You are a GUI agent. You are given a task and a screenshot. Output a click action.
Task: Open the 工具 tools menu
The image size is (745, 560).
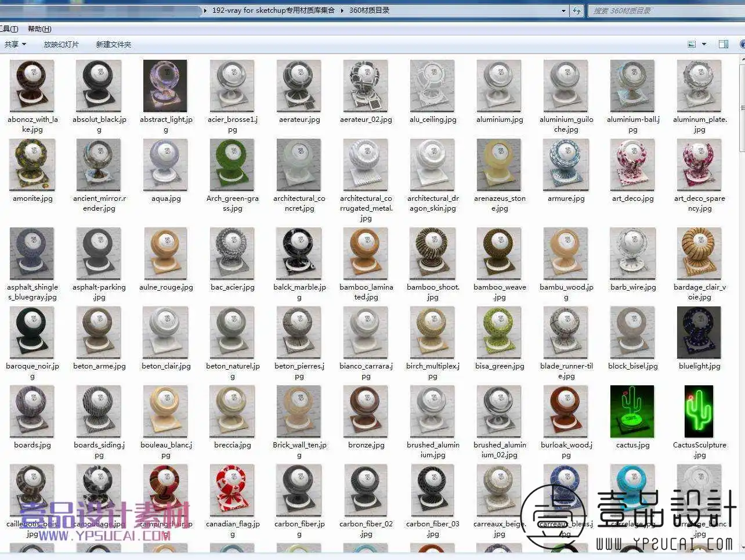[x=9, y=28]
